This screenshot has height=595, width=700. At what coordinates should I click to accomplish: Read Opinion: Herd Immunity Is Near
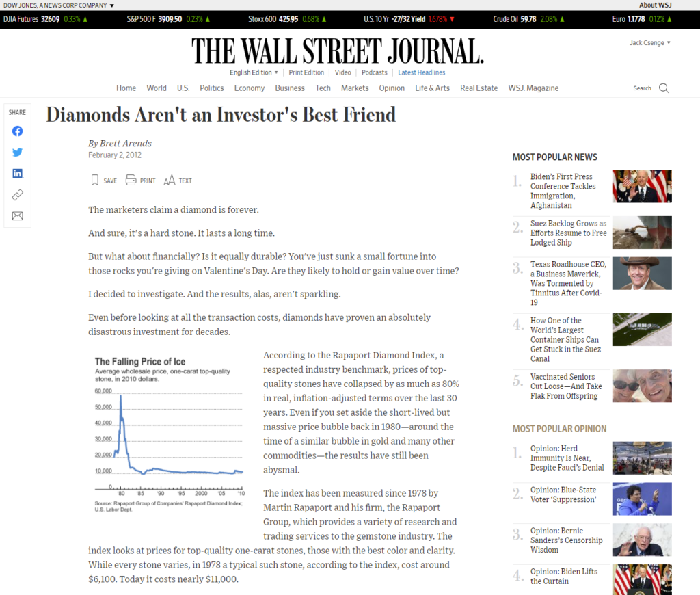pos(567,458)
